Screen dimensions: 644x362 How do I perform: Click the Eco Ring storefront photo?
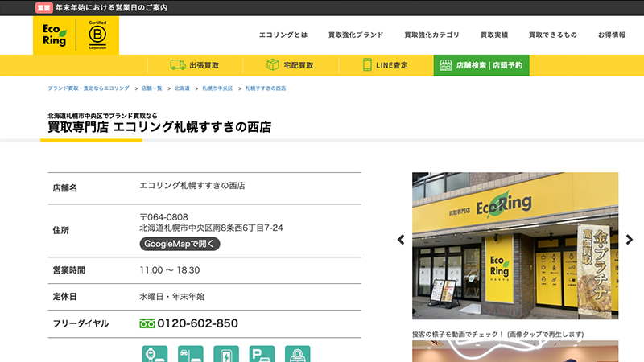click(515, 245)
